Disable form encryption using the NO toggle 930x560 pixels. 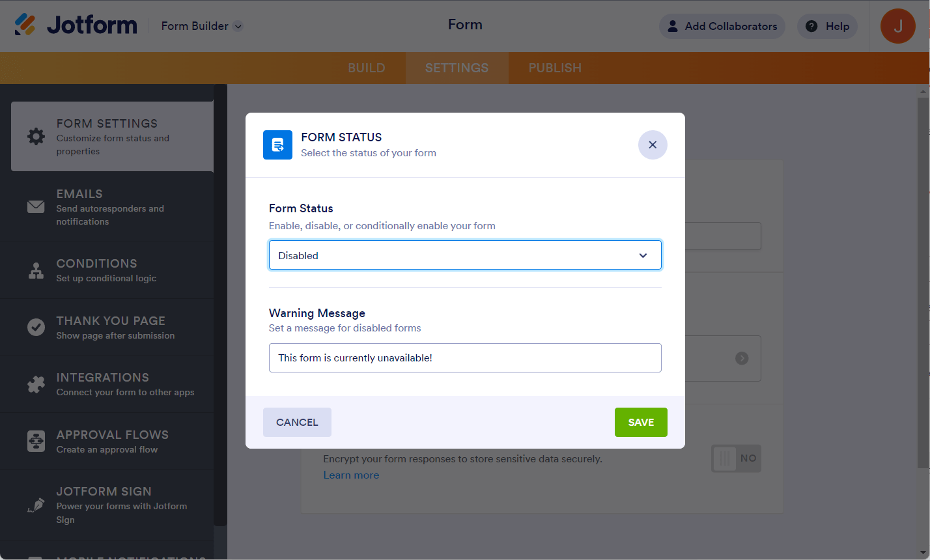tap(736, 458)
